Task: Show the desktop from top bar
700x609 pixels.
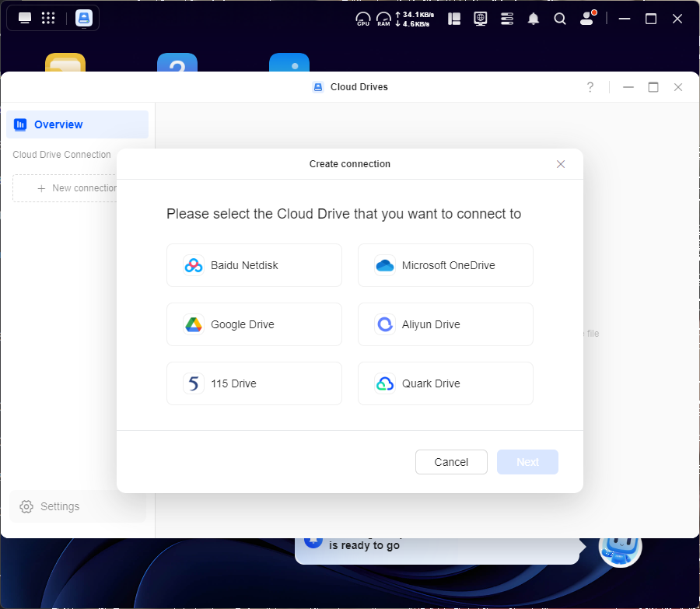Action: pyautogui.click(x=25, y=19)
